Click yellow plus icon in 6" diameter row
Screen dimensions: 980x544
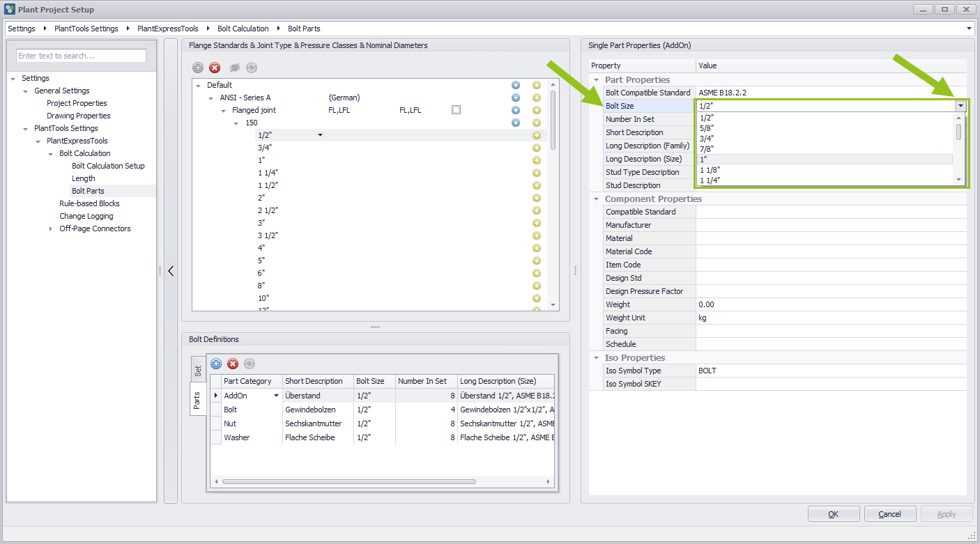(x=537, y=273)
